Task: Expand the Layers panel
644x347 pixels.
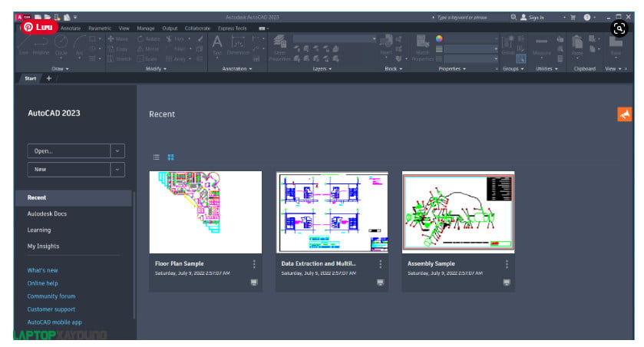Action: tap(322, 69)
